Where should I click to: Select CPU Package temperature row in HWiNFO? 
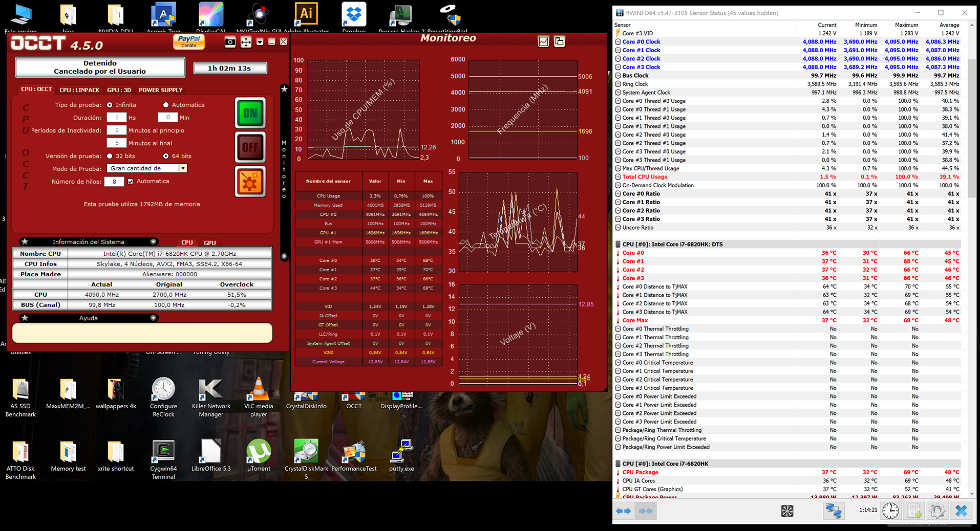[787, 472]
